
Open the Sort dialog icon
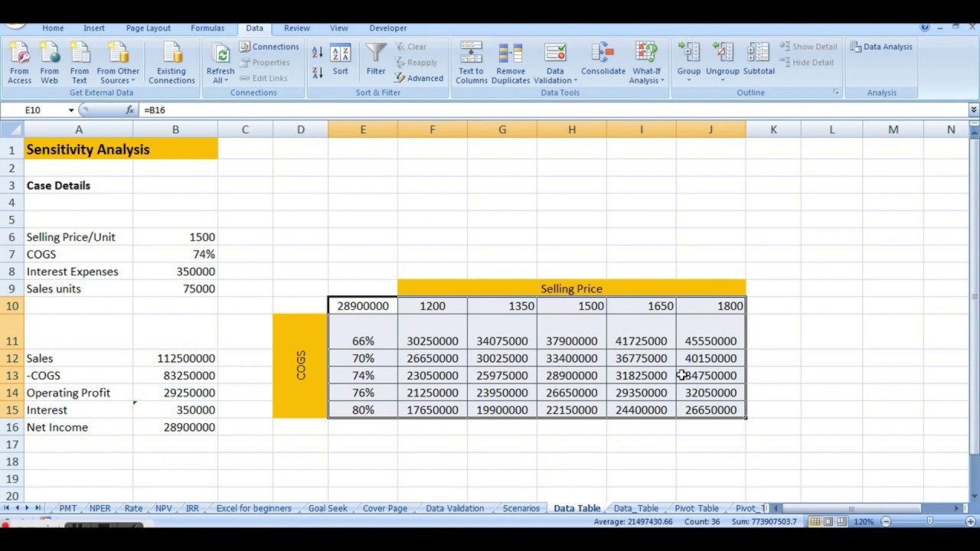341,60
